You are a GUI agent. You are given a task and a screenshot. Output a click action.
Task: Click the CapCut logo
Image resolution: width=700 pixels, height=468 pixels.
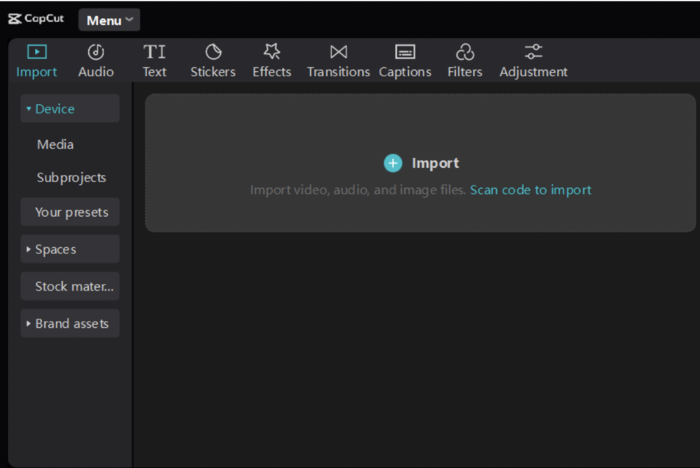[36, 19]
